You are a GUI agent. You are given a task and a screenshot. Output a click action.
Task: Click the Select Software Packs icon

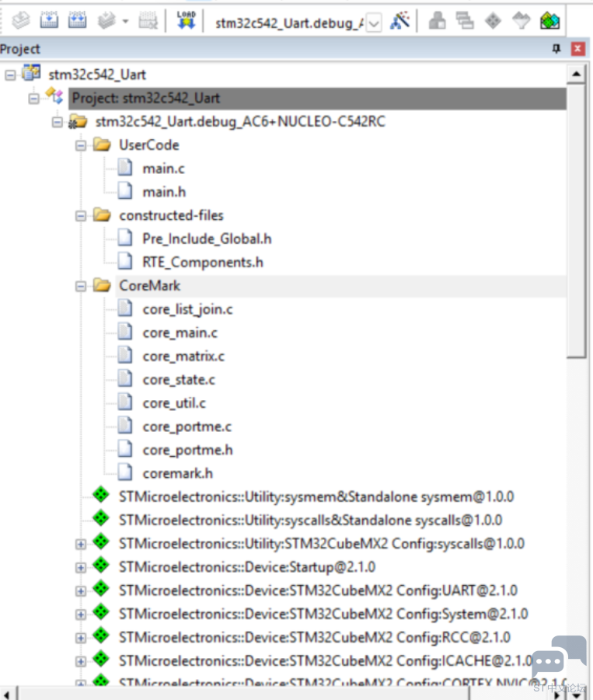point(521,20)
